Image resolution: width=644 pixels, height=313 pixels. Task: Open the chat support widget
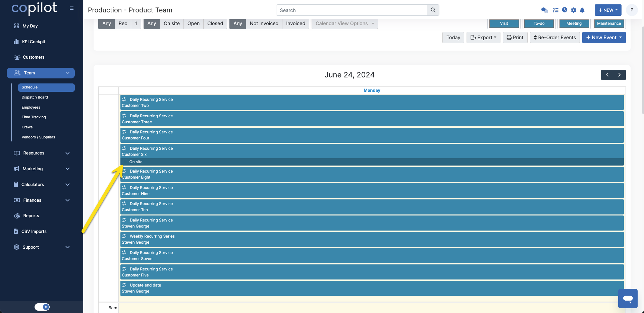(x=628, y=298)
